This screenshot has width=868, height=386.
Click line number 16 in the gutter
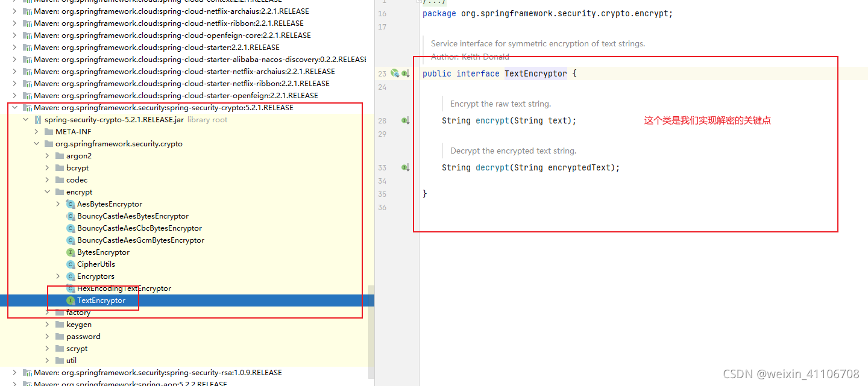tap(382, 13)
